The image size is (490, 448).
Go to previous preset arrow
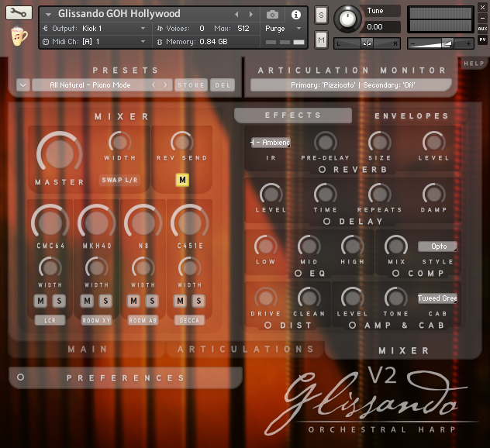pyautogui.click(x=154, y=85)
